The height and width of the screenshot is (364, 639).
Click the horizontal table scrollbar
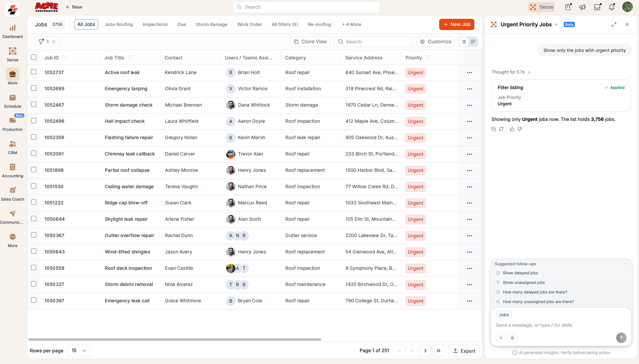[x=175, y=340]
